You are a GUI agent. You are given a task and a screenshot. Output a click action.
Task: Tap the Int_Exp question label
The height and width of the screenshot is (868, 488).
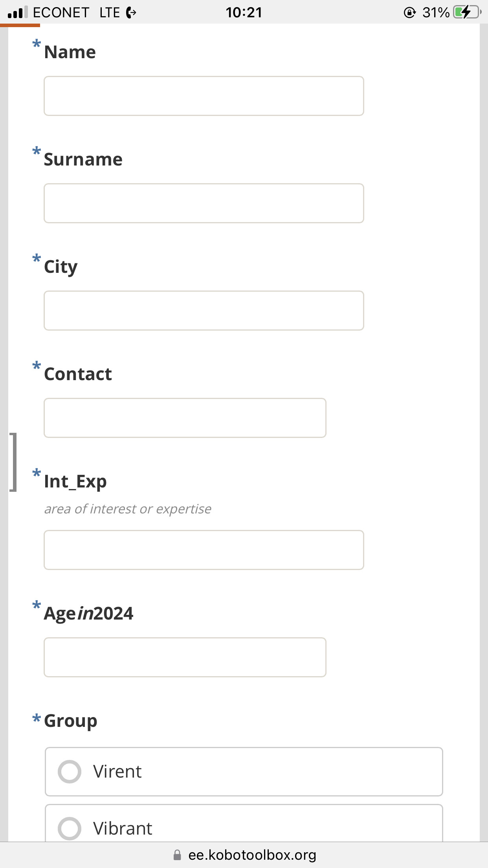coord(75,482)
